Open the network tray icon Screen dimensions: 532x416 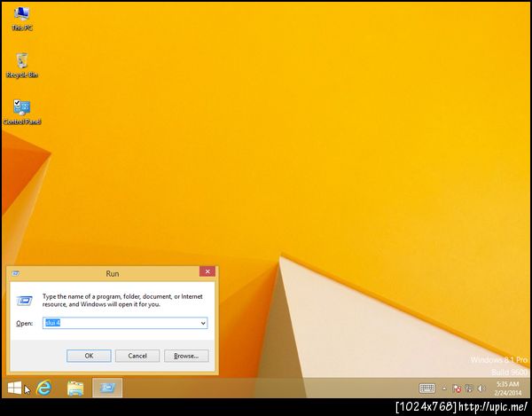pos(469,389)
